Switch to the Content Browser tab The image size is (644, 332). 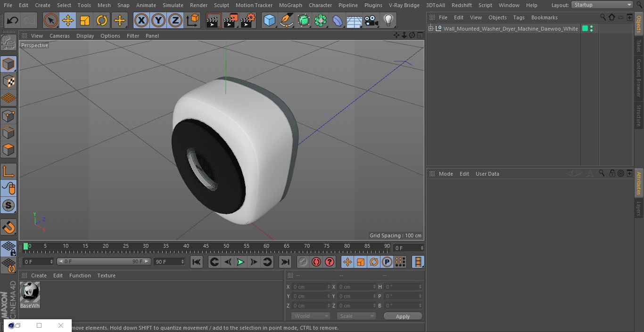point(639,78)
